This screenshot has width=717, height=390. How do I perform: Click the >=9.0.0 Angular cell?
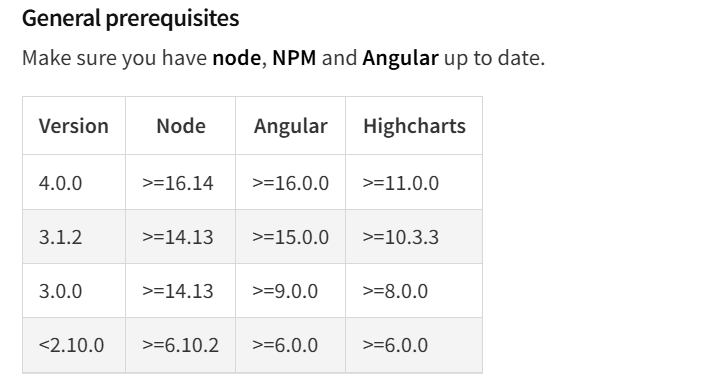[x=290, y=291]
